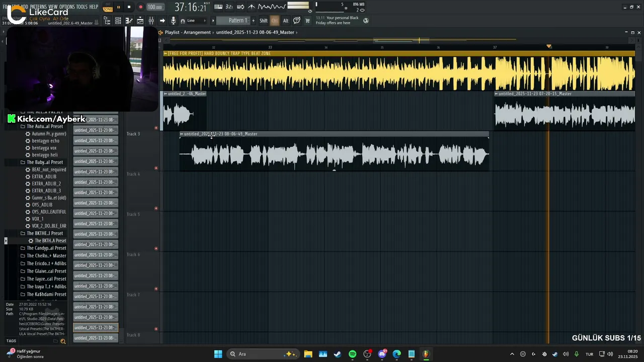Viewport: 644px width, 362px height.
Task: Open Steam from the taskbar
Action: 338,354
